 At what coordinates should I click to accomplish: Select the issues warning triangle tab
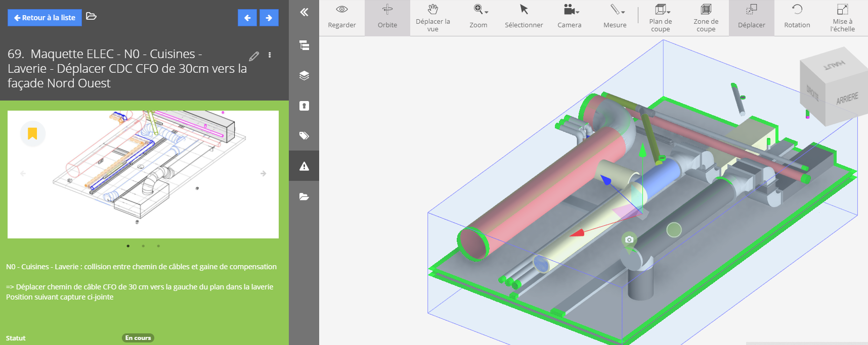304,166
